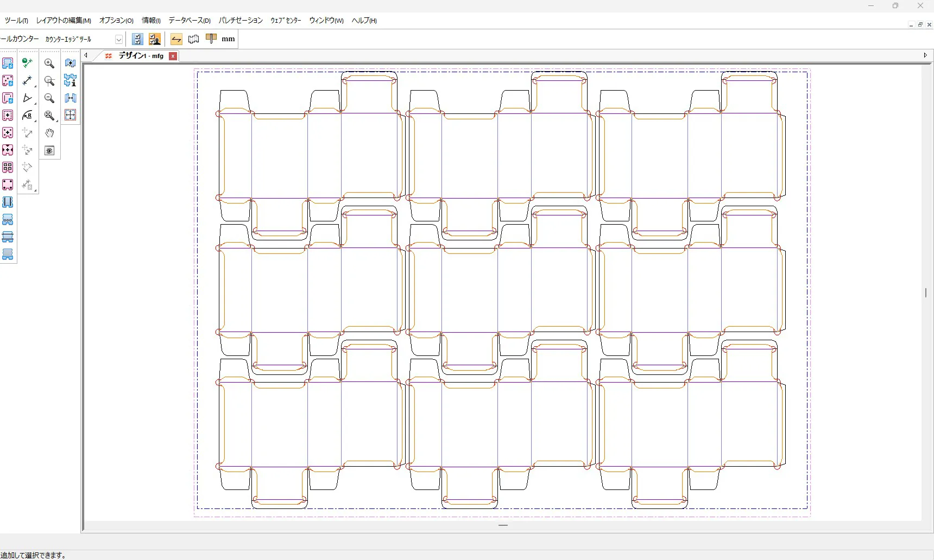Expand the zoom-to-fit tool flyout
The image size is (934, 560).
click(50, 116)
